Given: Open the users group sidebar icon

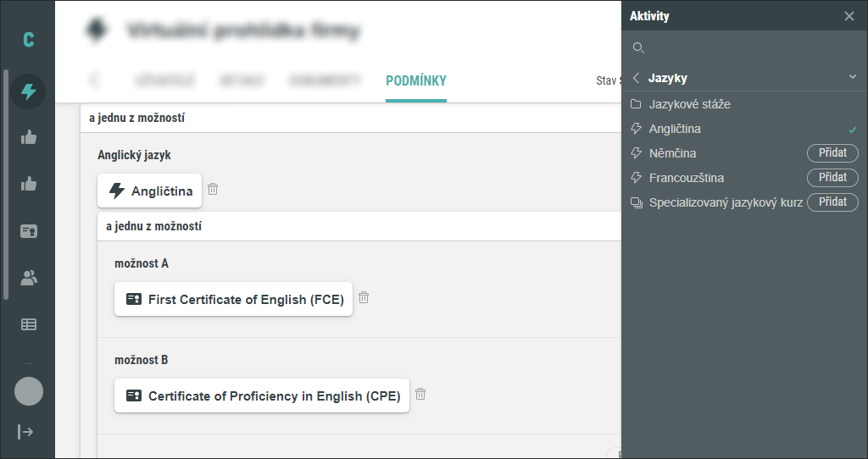Looking at the screenshot, I should click(28, 278).
